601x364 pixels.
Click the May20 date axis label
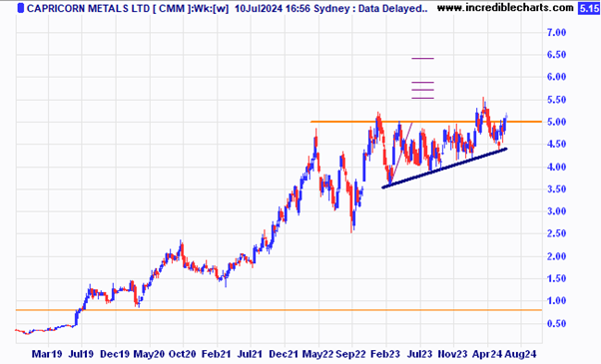149,354
